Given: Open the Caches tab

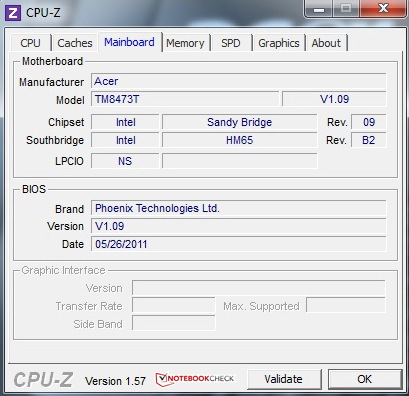Looking at the screenshot, I should click(x=75, y=43).
